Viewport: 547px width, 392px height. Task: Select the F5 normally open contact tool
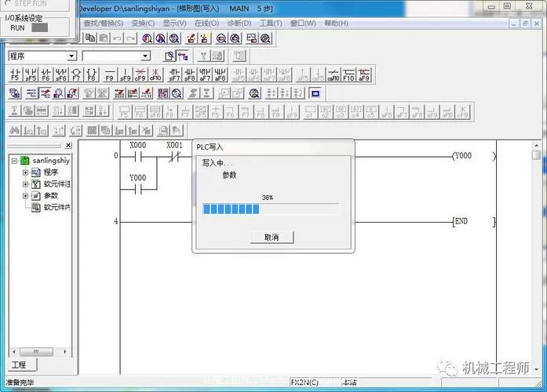tap(15, 74)
